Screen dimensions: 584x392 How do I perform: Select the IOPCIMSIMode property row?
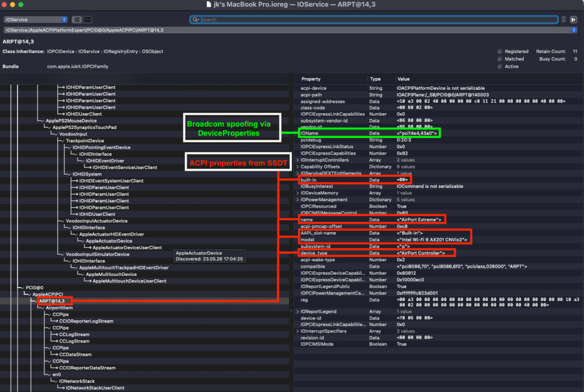(439, 344)
